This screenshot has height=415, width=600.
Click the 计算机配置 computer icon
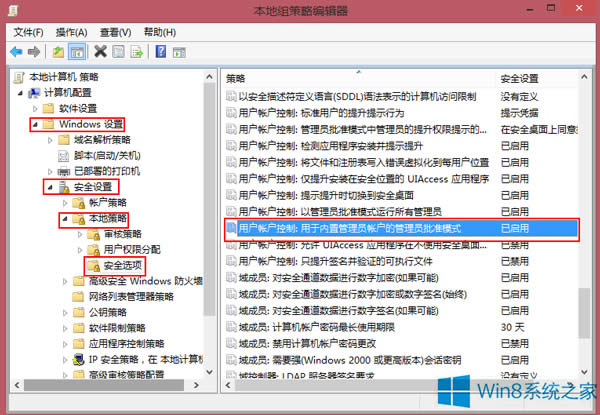pos(34,93)
